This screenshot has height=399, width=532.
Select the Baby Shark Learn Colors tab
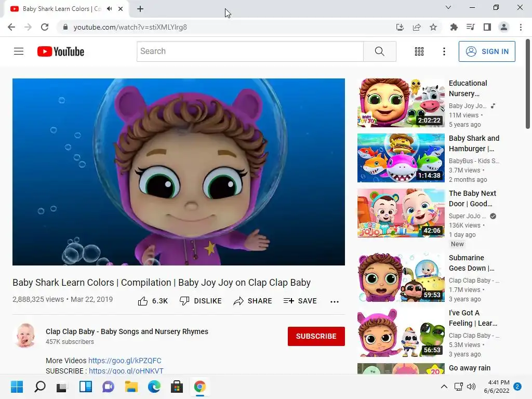pos(61,9)
